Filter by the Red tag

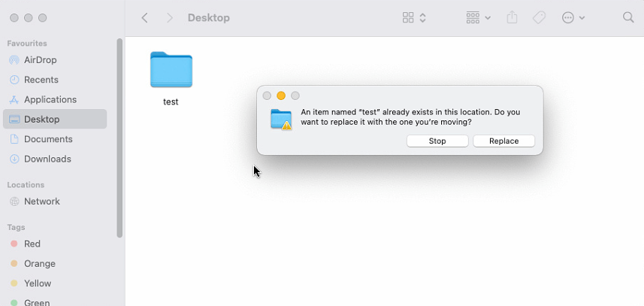(x=32, y=244)
